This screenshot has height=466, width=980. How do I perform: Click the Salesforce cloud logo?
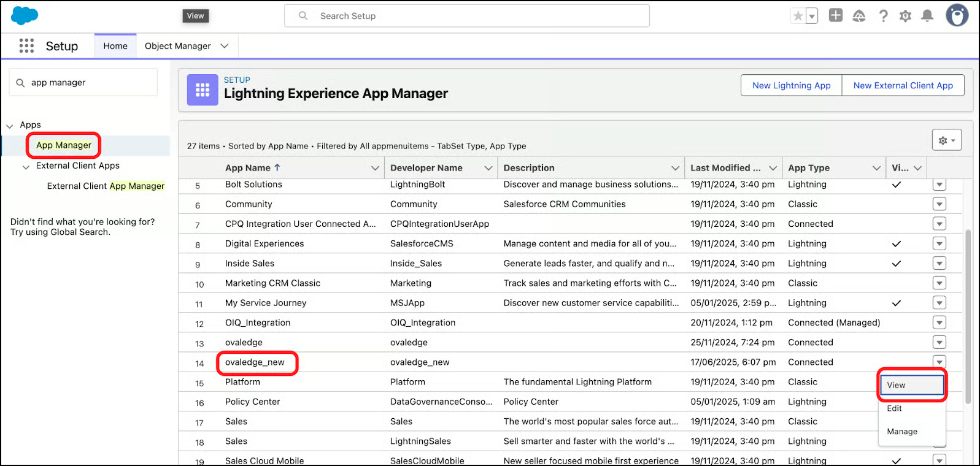coord(25,15)
